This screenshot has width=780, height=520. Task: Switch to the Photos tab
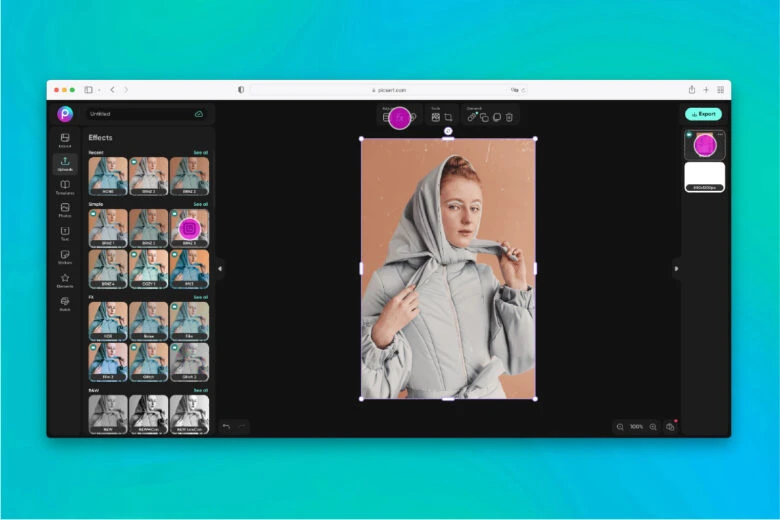pyautogui.click(x=65, y=209)
